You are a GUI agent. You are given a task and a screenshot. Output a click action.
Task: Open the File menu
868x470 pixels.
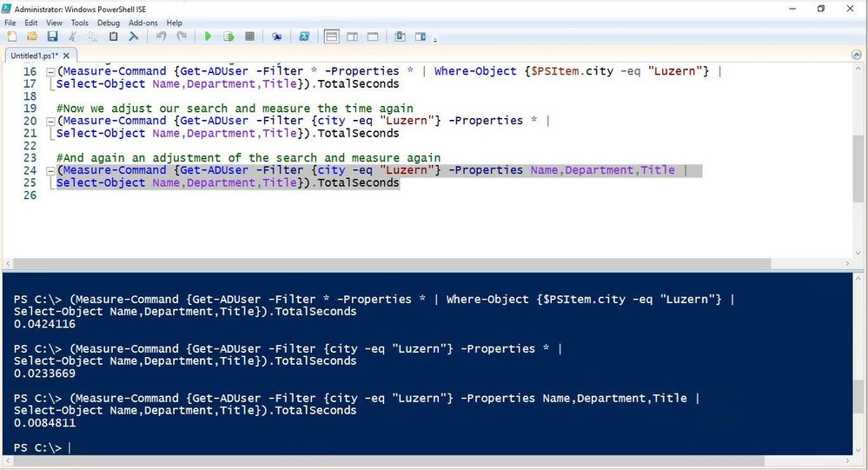10,23
